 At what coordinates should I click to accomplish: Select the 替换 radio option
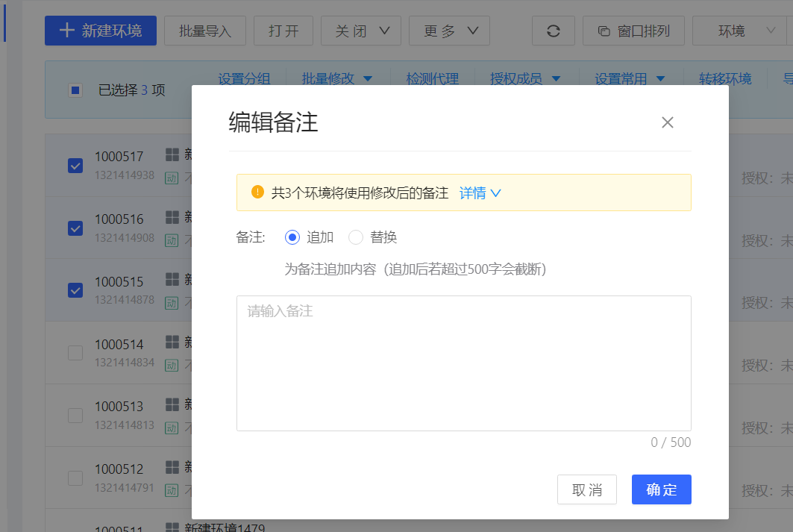356,237
